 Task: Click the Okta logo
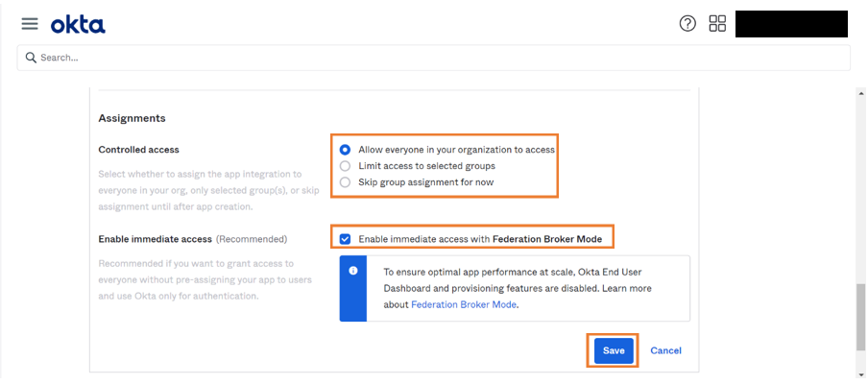78,24
